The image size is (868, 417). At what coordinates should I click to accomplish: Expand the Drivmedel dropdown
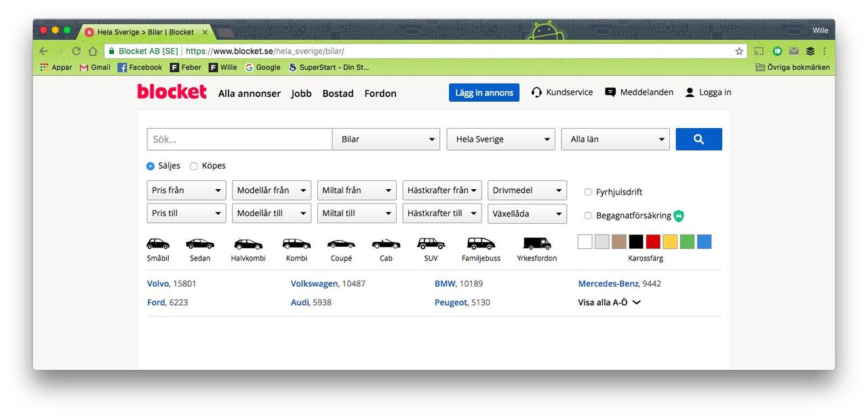(x=527, y=191)
